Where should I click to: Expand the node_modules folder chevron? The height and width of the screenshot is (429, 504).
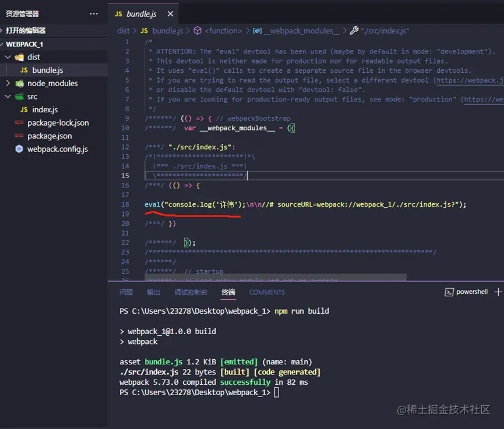pos(8,83)
